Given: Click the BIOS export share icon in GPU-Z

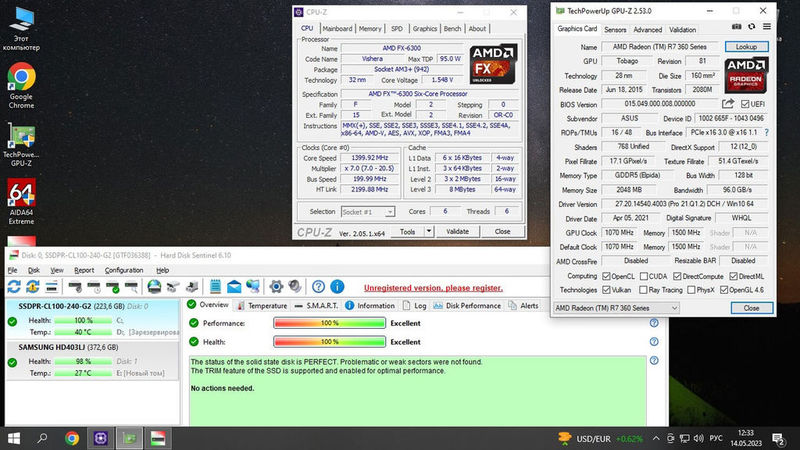Looking at the screenshot, I should tap(728, 104).
